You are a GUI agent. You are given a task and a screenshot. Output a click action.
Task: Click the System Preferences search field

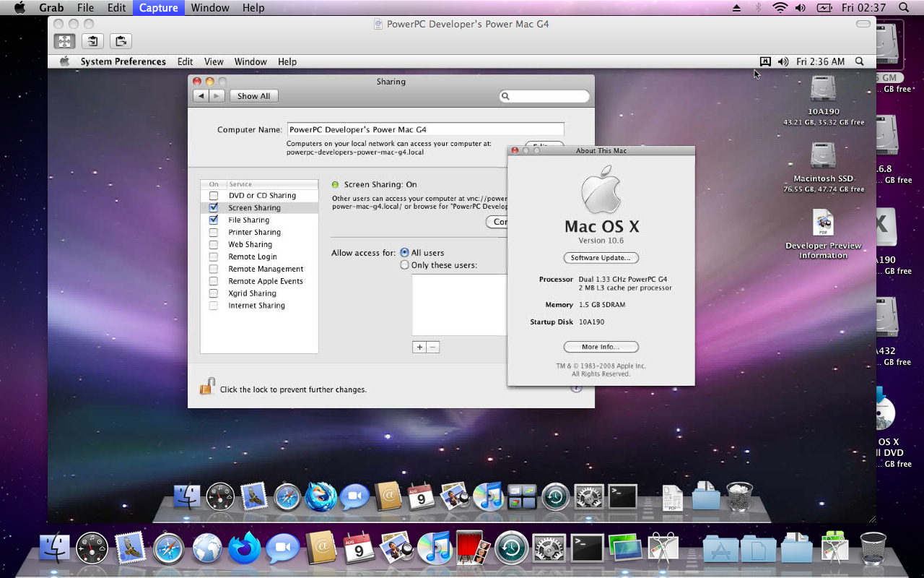point(544,96)
